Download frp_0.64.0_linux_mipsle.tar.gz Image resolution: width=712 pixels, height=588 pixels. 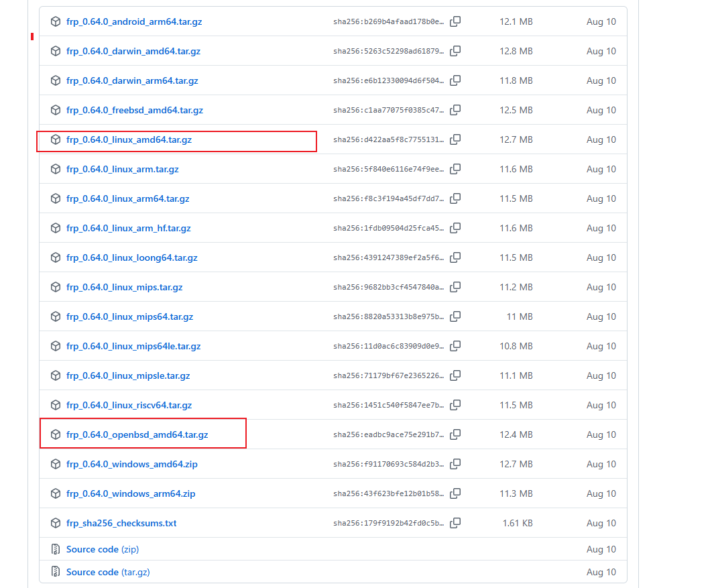point(128,375)
